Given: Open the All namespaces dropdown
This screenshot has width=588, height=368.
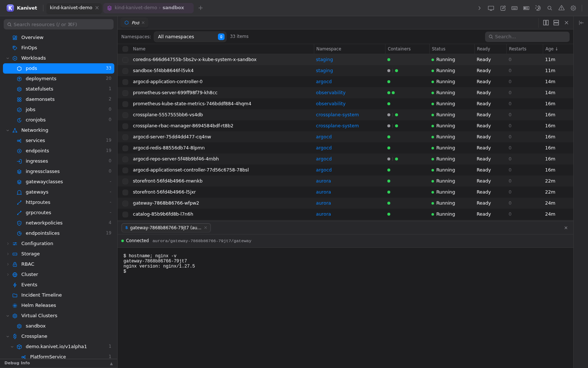Looking at the screenshot, I should point(190,37).
